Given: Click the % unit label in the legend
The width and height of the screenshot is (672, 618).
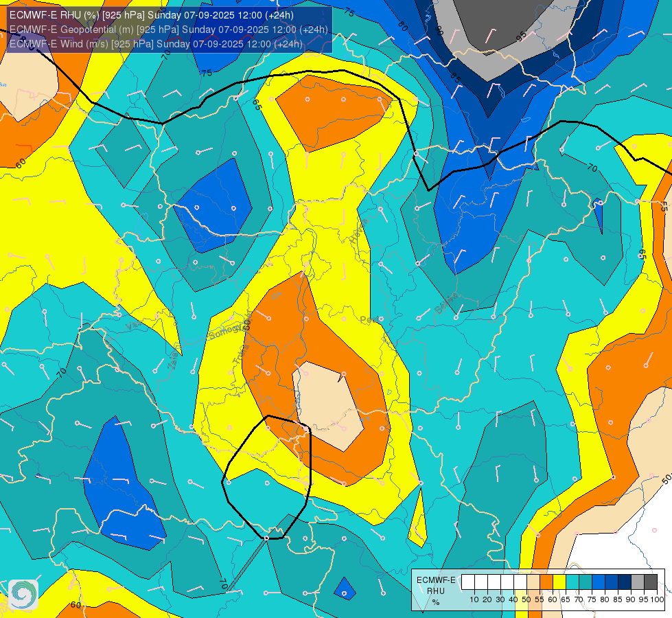Looking at the screenshot, I should click(436, 603).
